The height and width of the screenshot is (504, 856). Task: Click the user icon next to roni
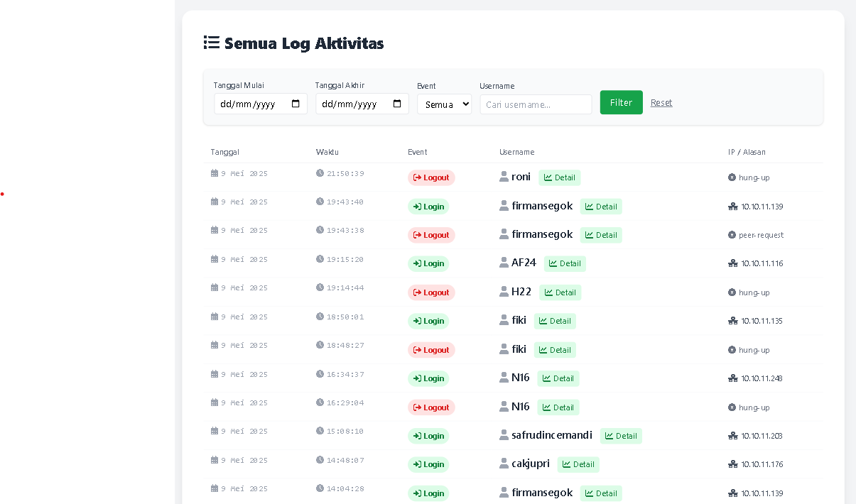pos(504,177)
